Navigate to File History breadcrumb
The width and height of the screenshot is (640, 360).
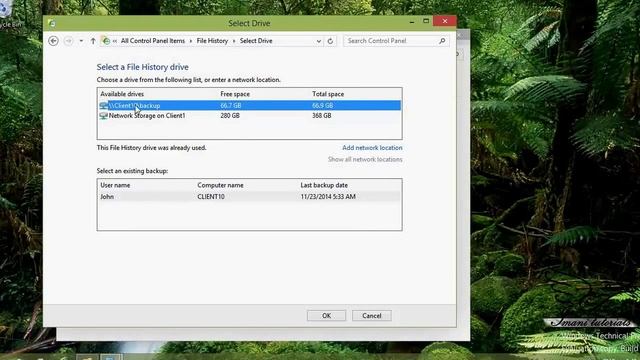[212, 41]
